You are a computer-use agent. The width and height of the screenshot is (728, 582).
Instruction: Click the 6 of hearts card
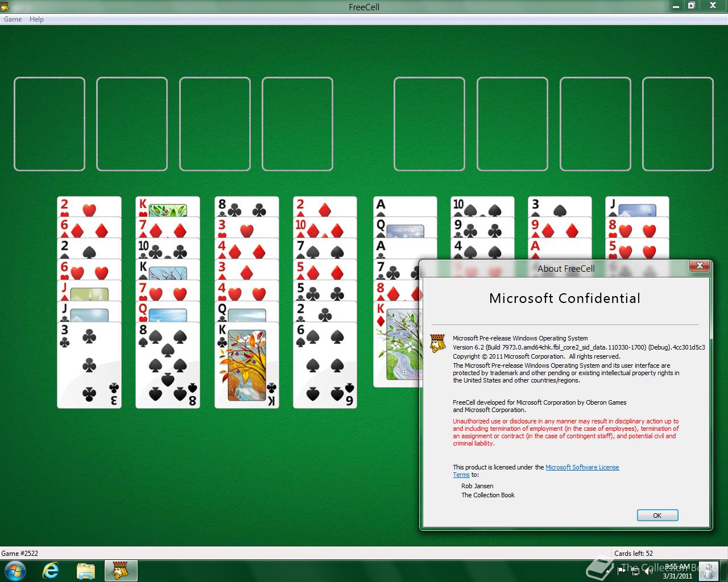pos(89,270)
